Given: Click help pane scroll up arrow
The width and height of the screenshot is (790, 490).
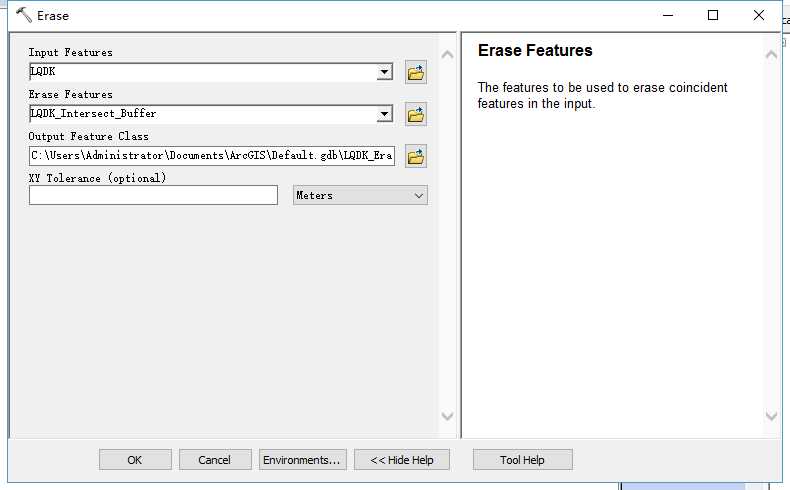Looking at the screenshot, I should (771, 54).
